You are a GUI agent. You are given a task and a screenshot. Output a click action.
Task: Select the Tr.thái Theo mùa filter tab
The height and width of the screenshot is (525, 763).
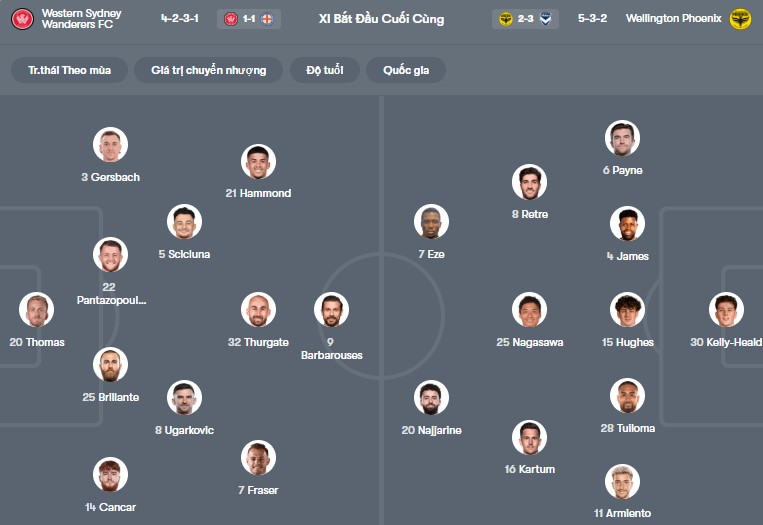(x=70, y=70)
